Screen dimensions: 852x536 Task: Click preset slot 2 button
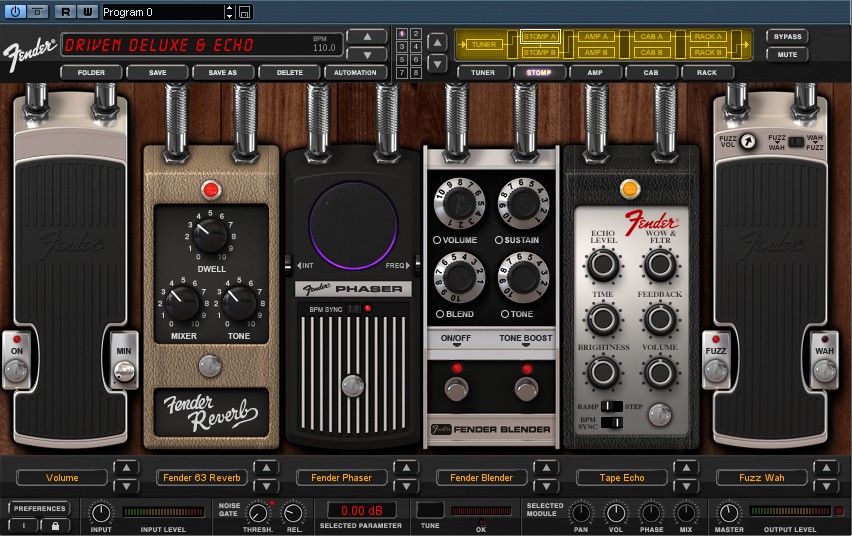416,34
